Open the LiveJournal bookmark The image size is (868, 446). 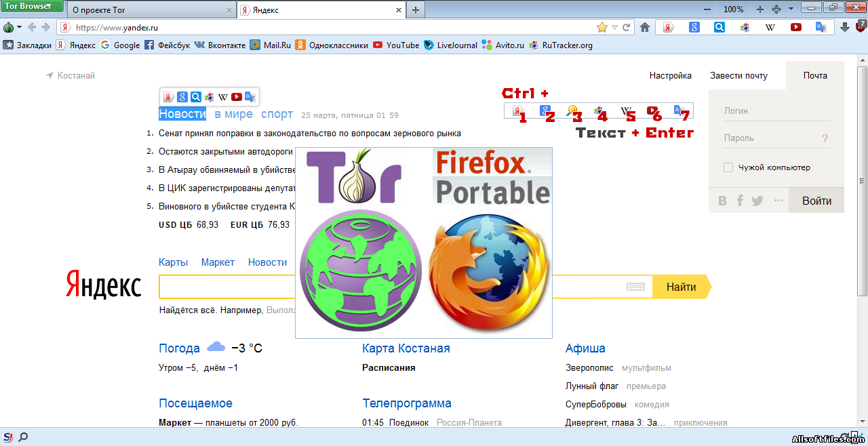point(450,45)
